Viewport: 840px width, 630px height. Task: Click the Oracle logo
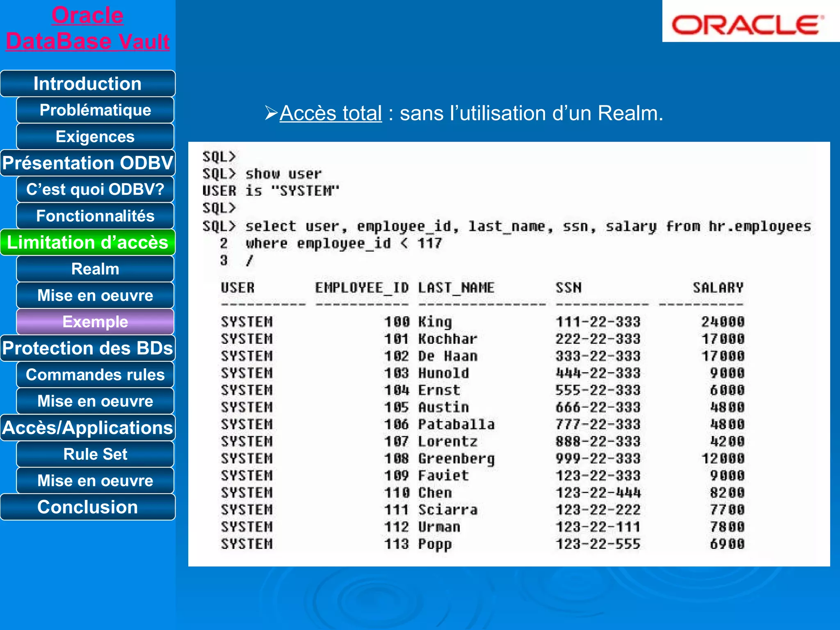click(x=748, y=25)
